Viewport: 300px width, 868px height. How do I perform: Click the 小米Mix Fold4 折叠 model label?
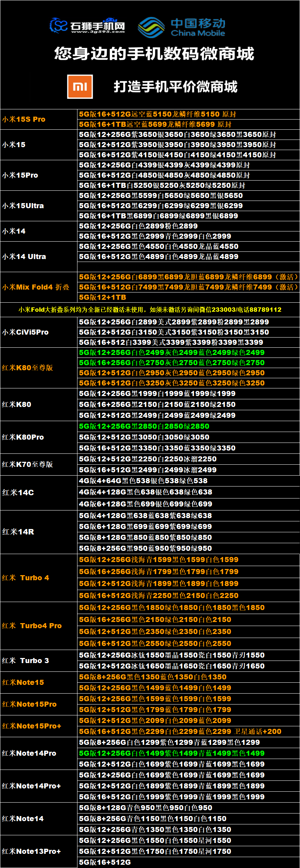tap(36, 287)
